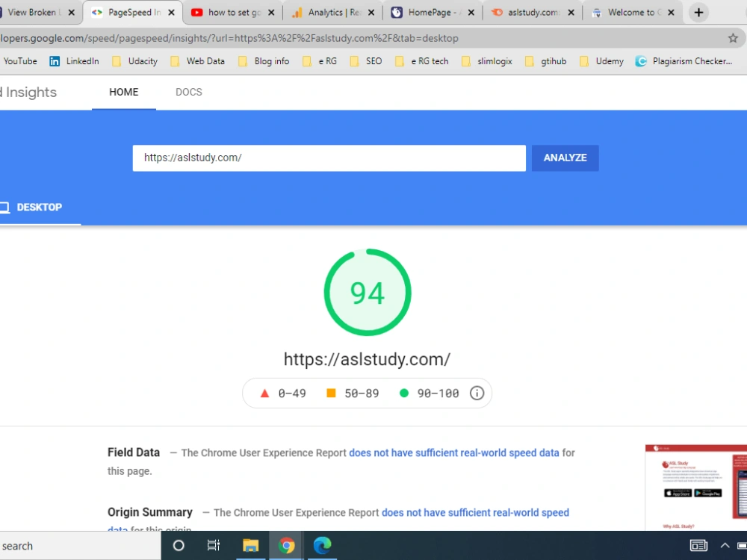Switch to the View Broken tab
The height and width of the screenshot is (560, 747).
point(34,13)
